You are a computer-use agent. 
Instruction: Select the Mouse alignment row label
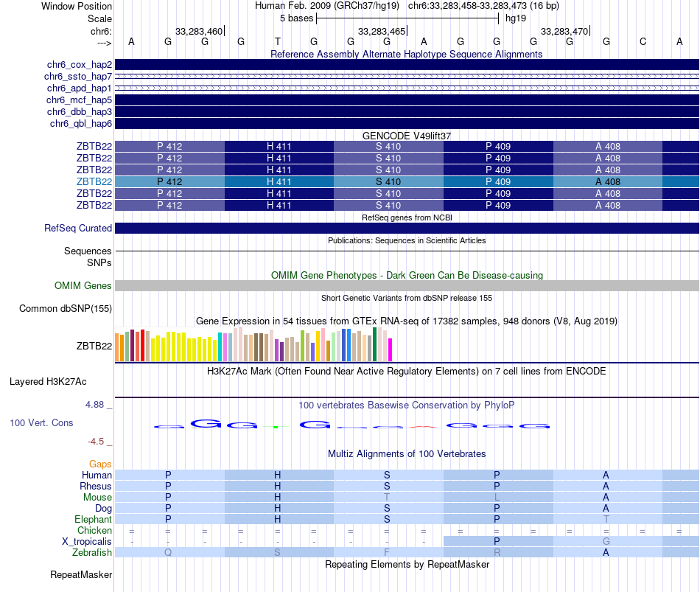coord(98,498)
